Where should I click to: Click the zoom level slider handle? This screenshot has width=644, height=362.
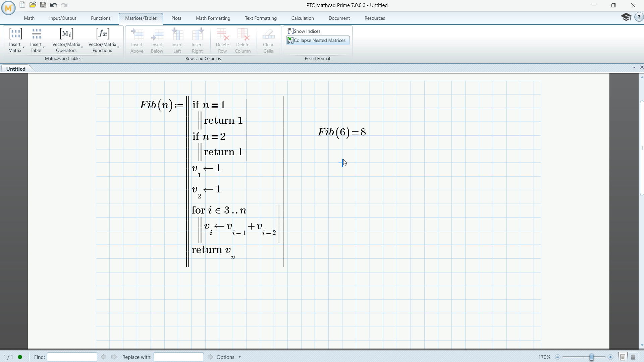point(592,357)
